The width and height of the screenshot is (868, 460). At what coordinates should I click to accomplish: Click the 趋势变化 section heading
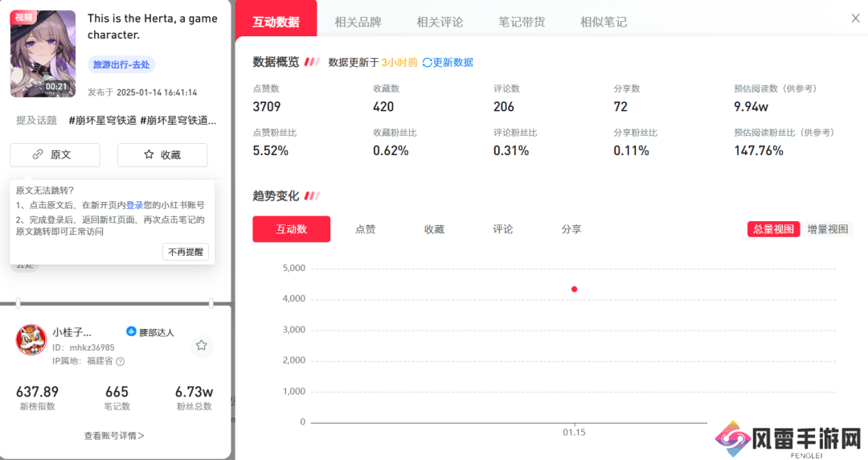276,195
